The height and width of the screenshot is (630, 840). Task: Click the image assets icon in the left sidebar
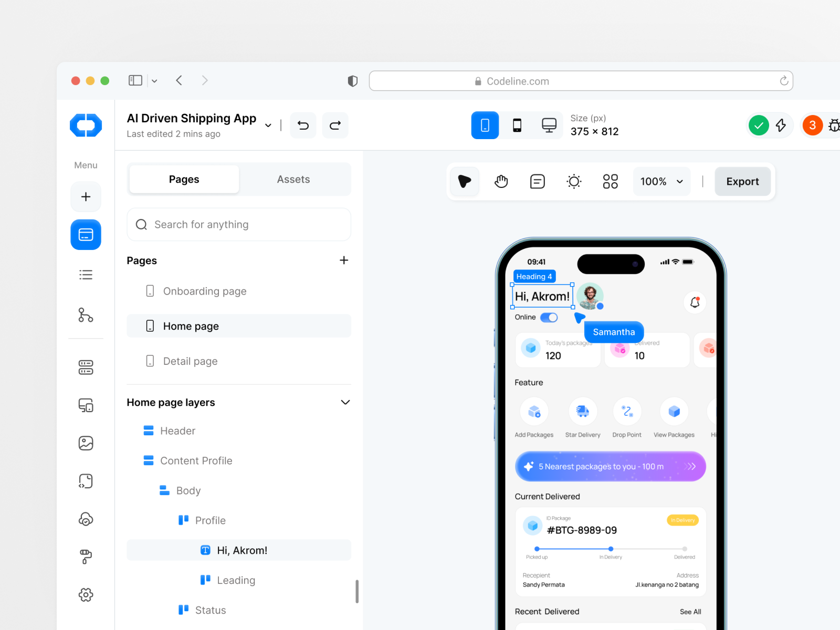click(86, 443)
